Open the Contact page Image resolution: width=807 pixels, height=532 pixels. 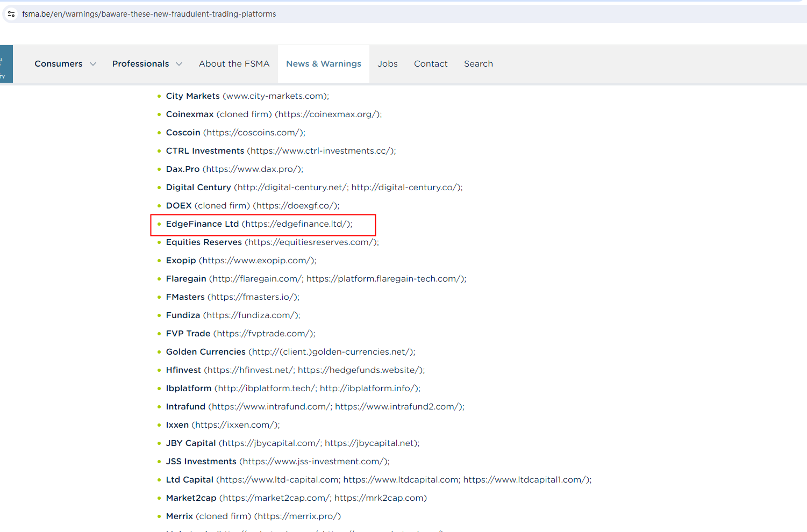click(x=430, y=64)
